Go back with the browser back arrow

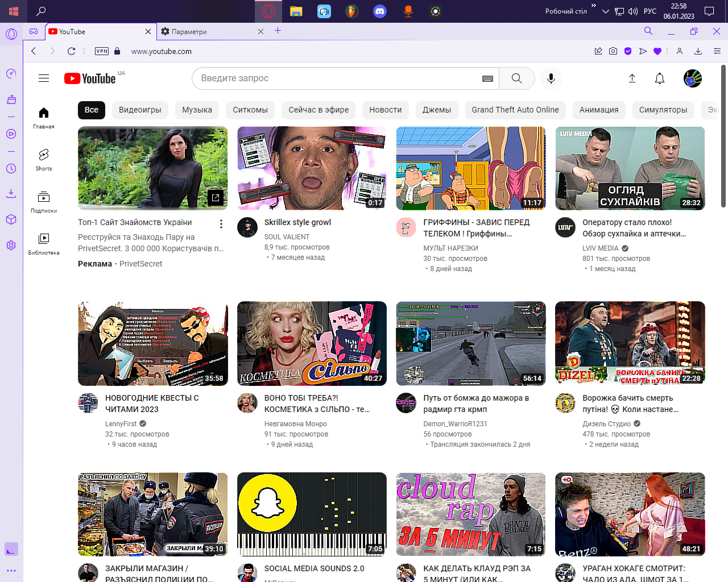tap(34, 51)
